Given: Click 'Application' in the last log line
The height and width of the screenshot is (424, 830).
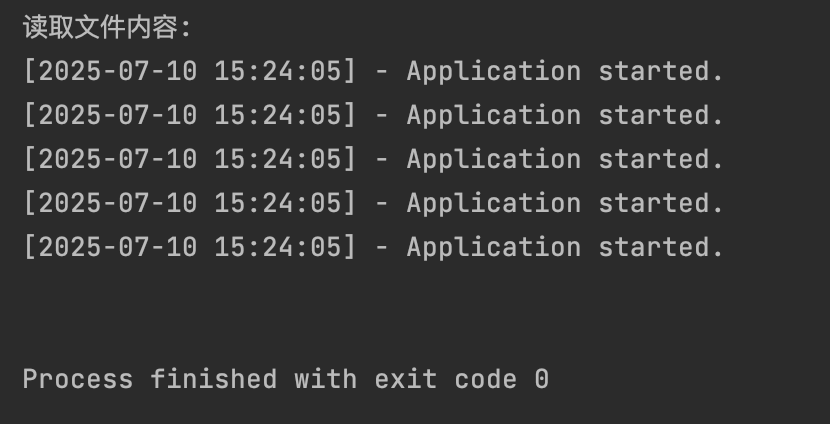Looking at the screenshot, I should point(494,247).
